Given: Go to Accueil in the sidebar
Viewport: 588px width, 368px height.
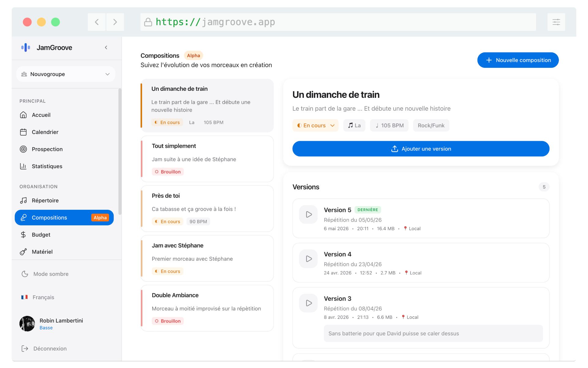Looking at the screenshot, I should [x=64, y=115].
